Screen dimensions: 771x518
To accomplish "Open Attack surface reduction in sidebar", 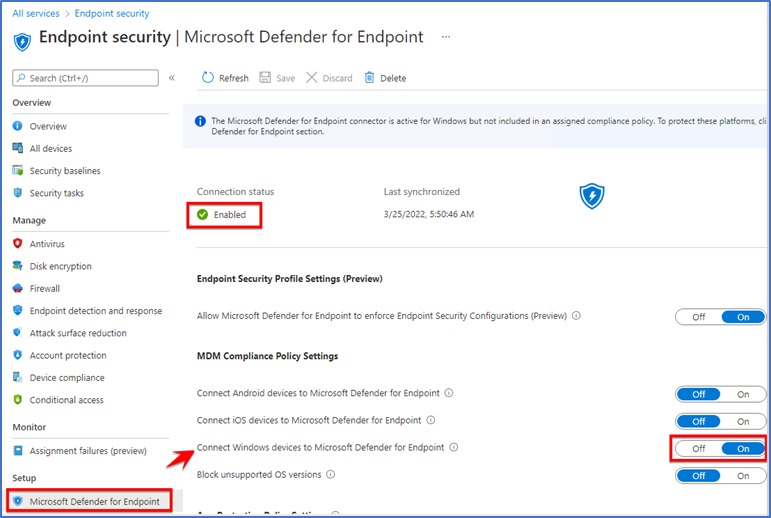I will point(78,333).
